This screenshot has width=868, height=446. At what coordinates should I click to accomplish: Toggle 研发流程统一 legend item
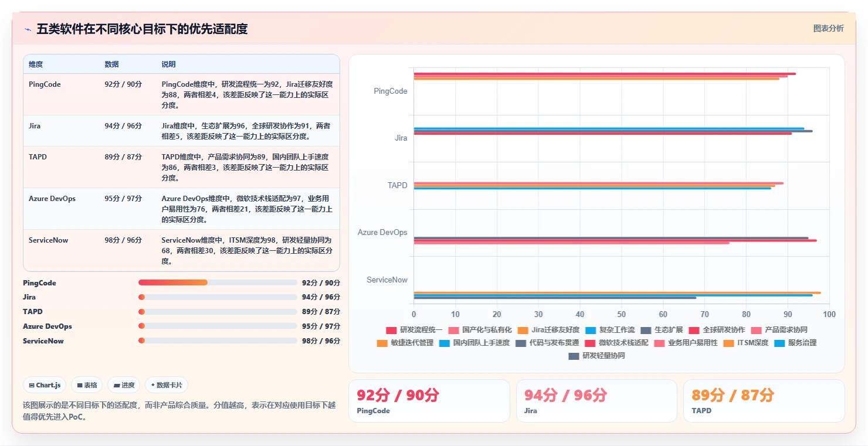click(x=414, y=330)
